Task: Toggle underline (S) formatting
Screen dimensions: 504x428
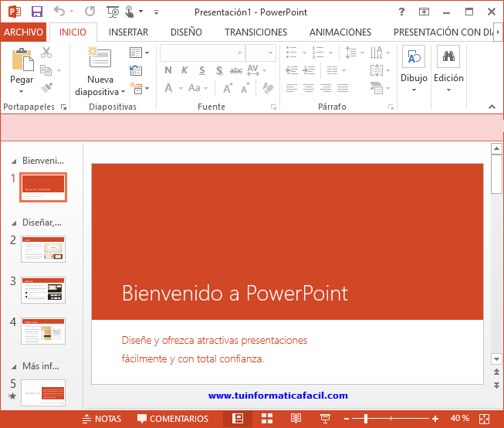Action: click(x=202, y=70)
